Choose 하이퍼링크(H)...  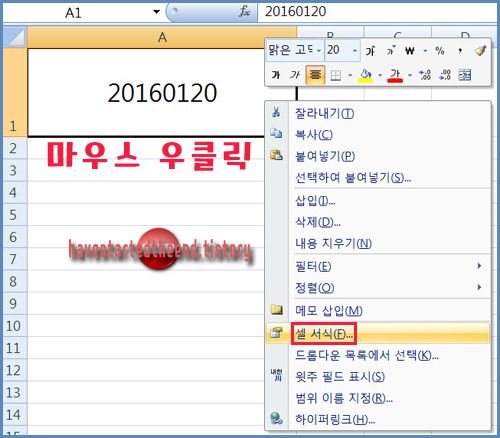(x=378, y=419)
